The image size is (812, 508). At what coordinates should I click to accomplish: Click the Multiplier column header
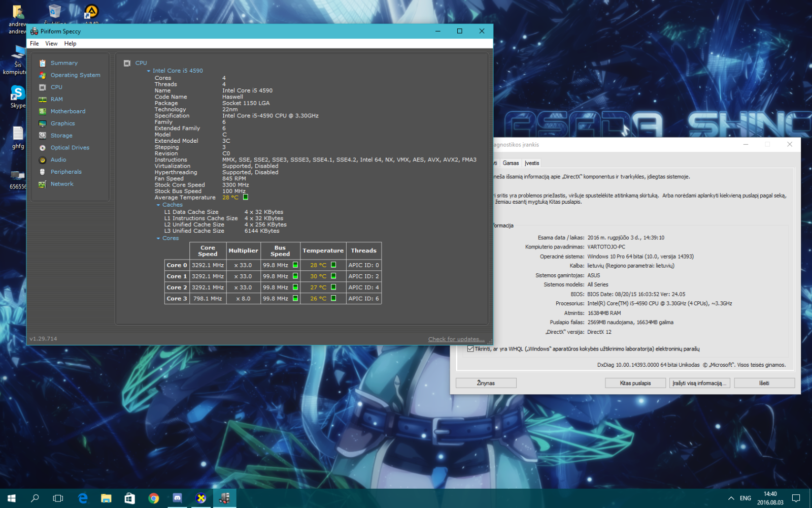tap(243, 251)
